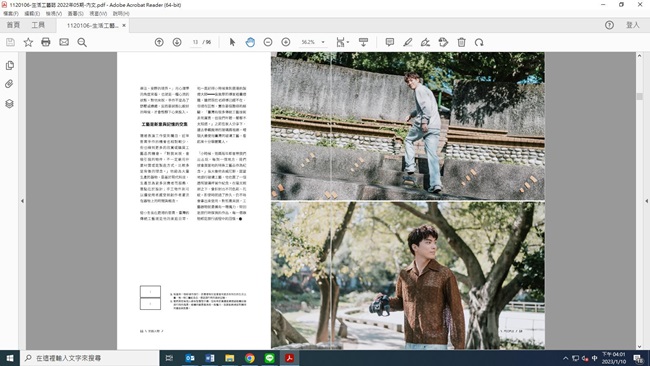Expand the left navigation pane arrow

pos(22,201)
